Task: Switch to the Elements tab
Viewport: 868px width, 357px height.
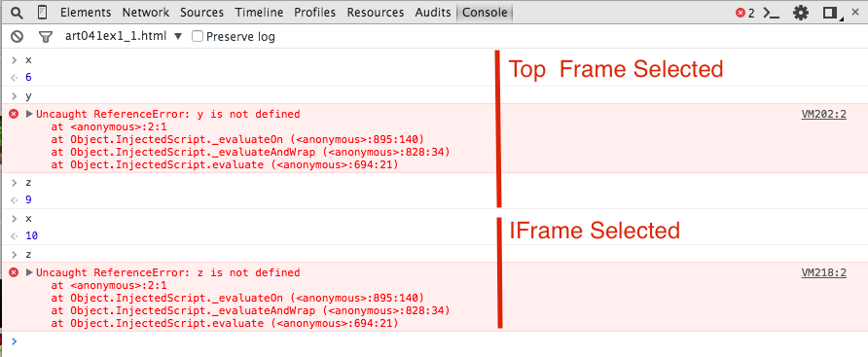Action: [86, 13]
